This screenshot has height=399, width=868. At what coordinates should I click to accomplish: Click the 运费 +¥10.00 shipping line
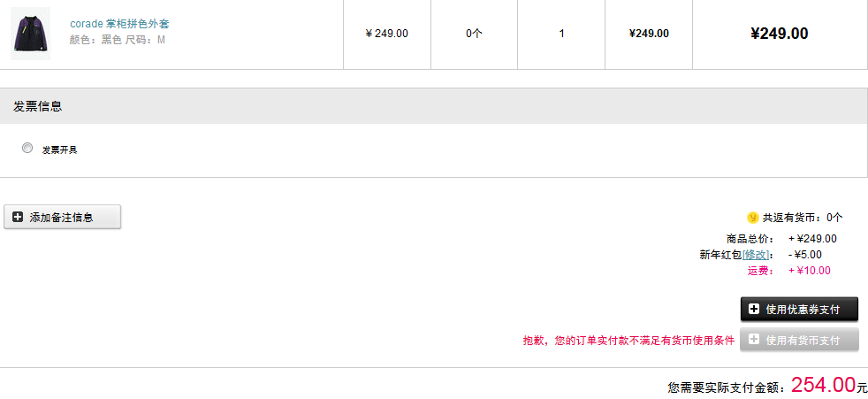point(788,271)
